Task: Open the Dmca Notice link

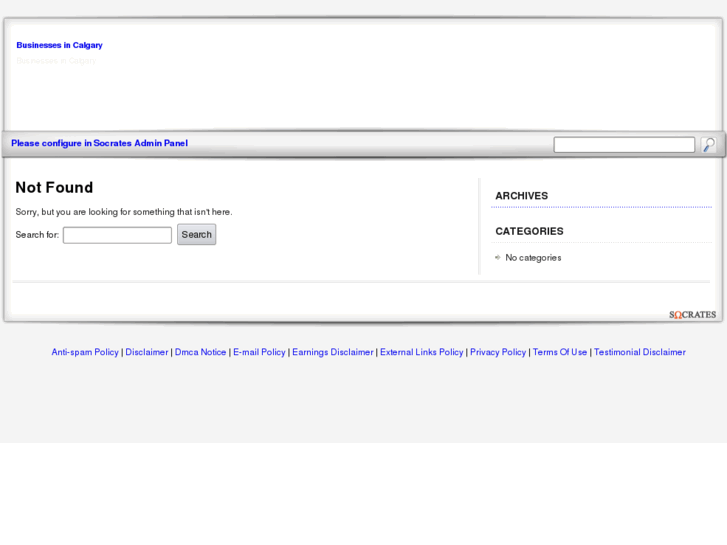Action: pyautogui.click(x=200, y=352)
